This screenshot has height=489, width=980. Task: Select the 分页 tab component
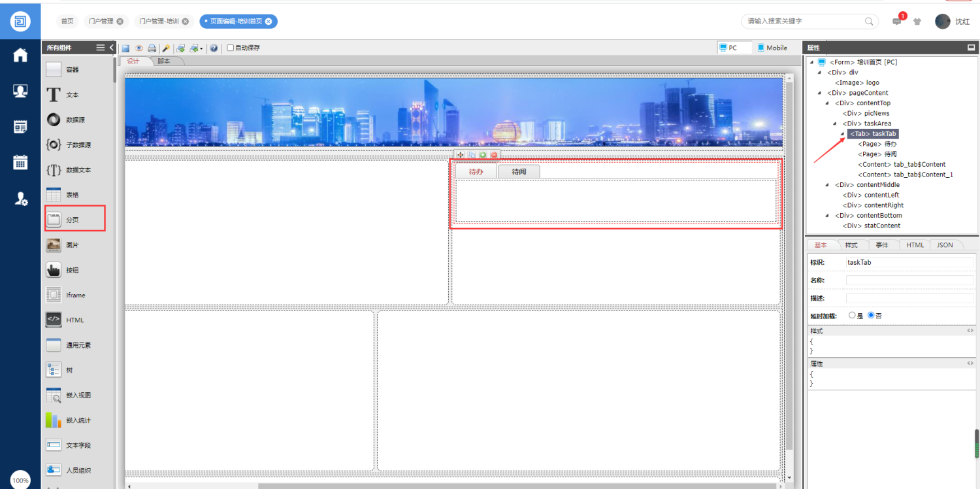75,219
